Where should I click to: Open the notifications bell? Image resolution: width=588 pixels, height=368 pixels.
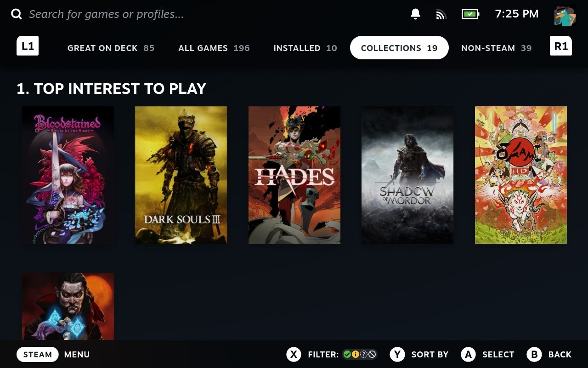(x=415, y=14)
